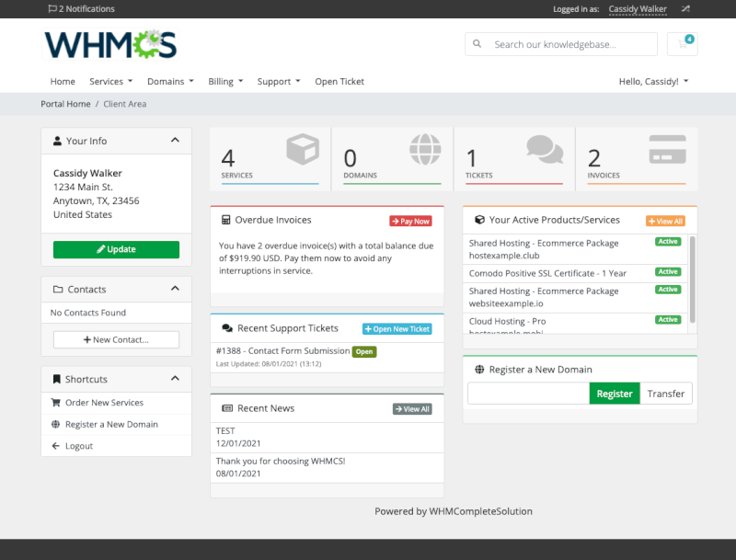Click Cassidy Walker logged-in link
Screen dimensions: 736x560
638,9
